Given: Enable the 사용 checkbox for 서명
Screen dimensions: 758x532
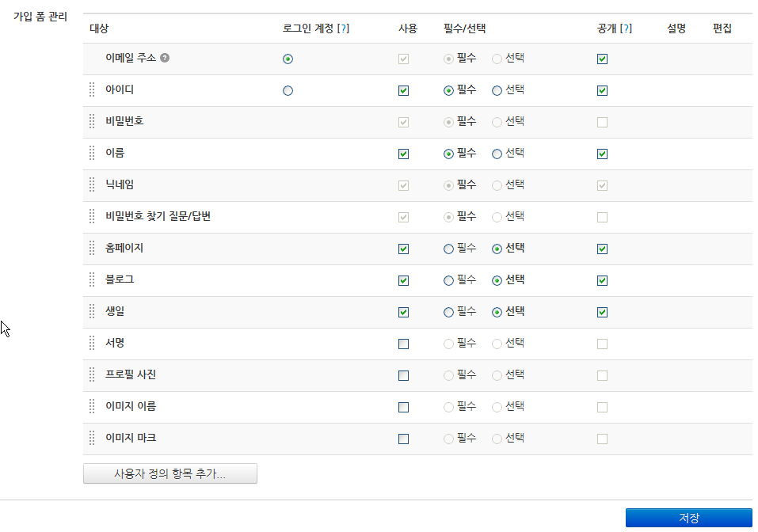Looking at the screenshot, I should pos(403,343).
